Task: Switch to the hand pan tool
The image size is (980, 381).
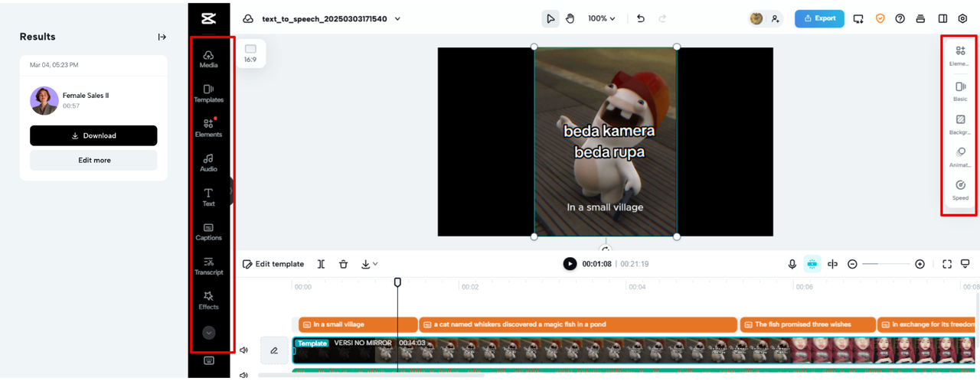Action: coord(570,18)
